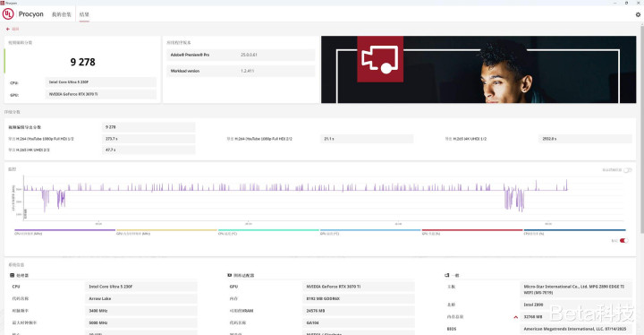Open the settings gear icon
The image size is (644, 335).
(x=638, y=14)
